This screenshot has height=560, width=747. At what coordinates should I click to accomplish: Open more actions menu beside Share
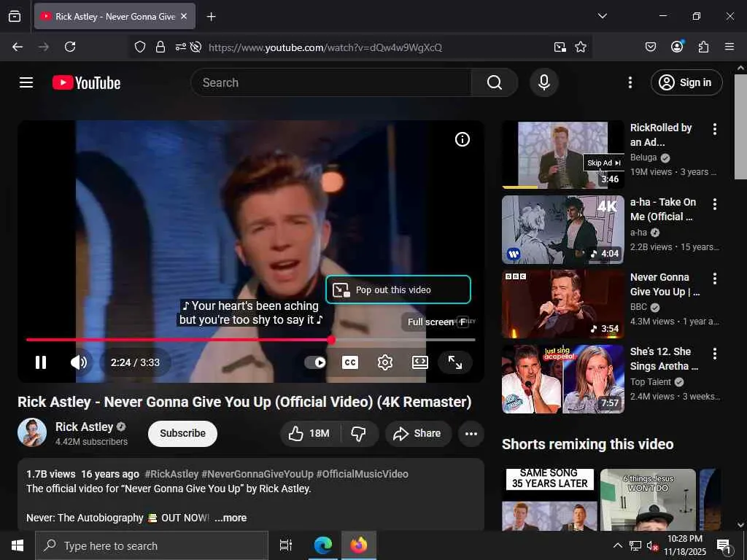(471, 433)
